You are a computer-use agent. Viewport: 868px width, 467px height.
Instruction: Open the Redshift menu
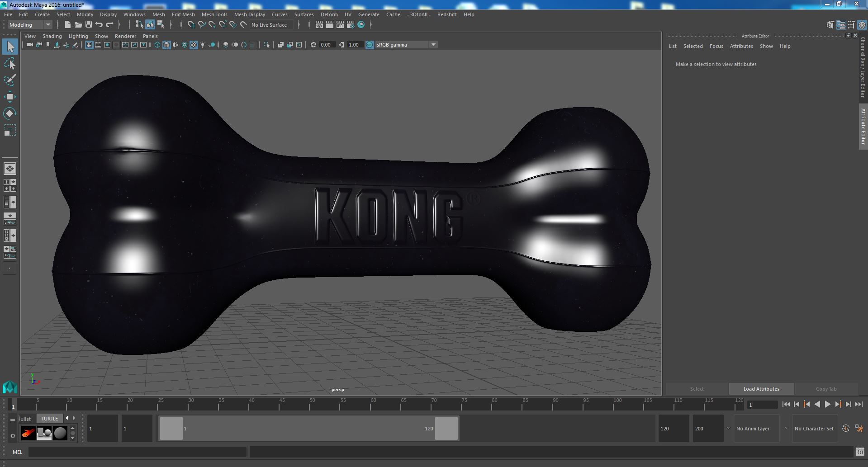(x=447, y=14)
